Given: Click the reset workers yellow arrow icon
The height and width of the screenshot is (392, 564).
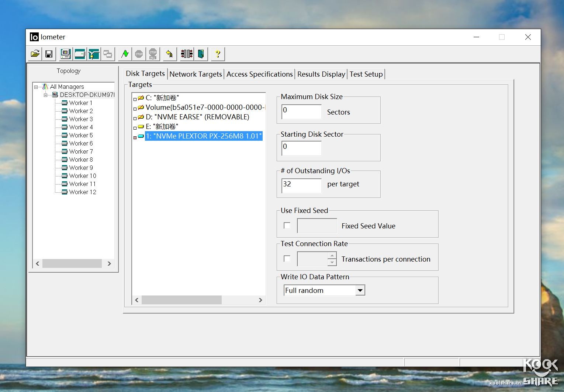Looking at the screenshot, I should 169,54.
